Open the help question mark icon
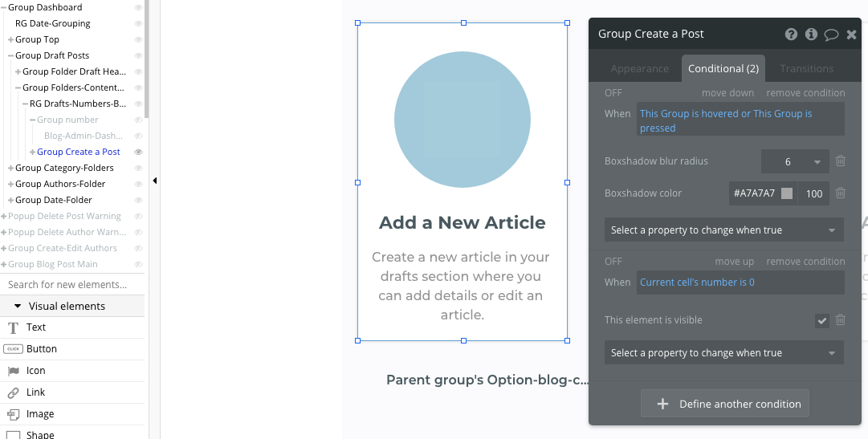This screenshot has height=439, width=868. click(791, 35)
